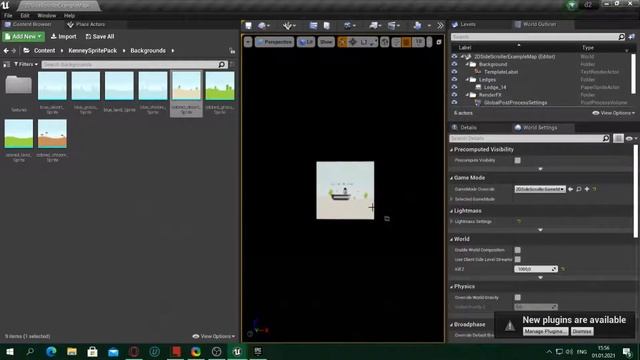Open Unreal Engine from Windows taskbar
Viewport: 640px width, 360px height.
click(x=237, y=351)
